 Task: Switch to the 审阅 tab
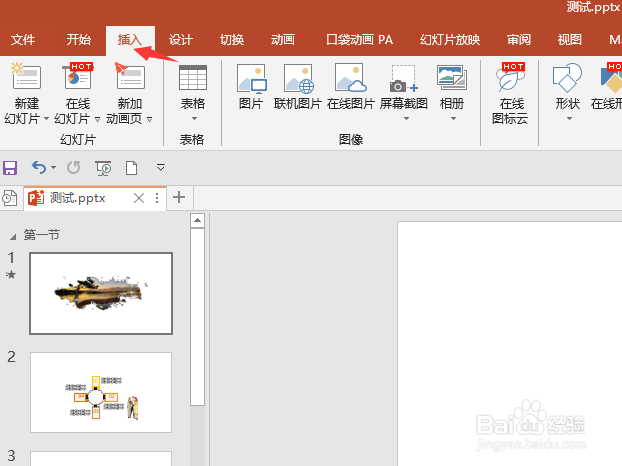coord(519,40)
